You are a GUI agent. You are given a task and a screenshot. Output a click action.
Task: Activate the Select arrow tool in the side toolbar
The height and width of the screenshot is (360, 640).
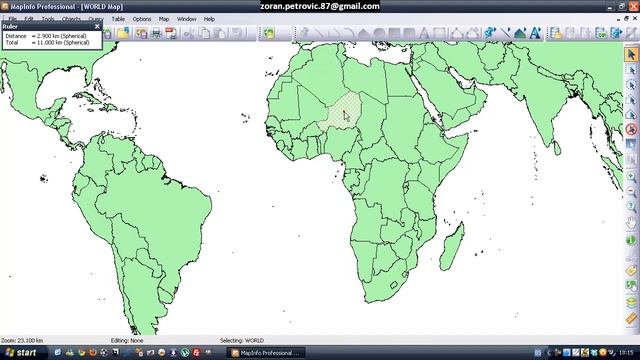tap(631, 54)
